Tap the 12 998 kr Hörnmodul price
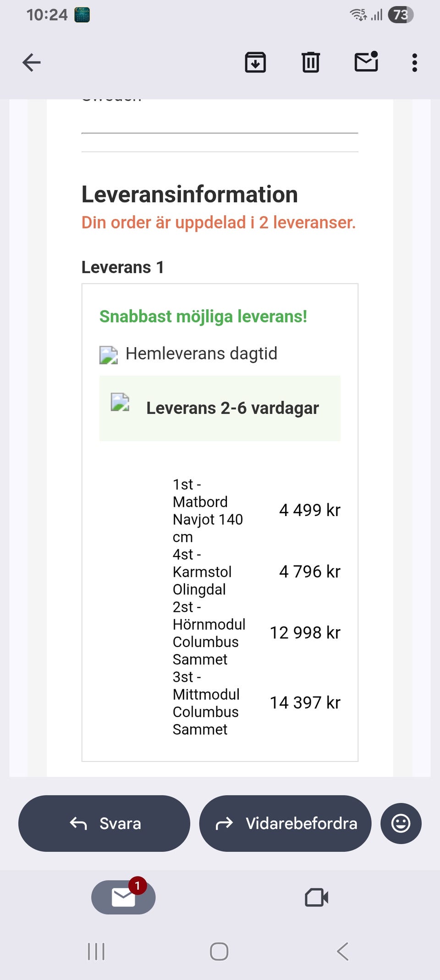The image size is (440, 980). 305,633
